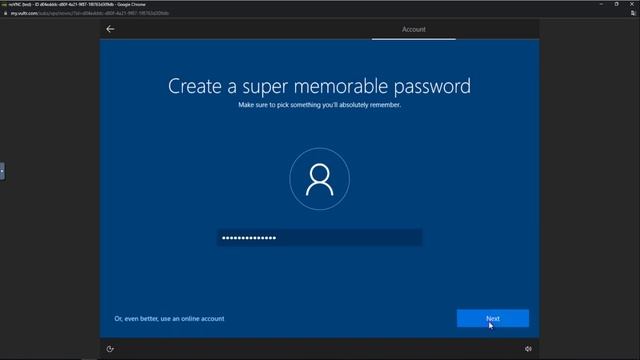Click the volume speaker icon
Image resolution: width=640 pixels, height=360 pixels.
tap(528, 349)
